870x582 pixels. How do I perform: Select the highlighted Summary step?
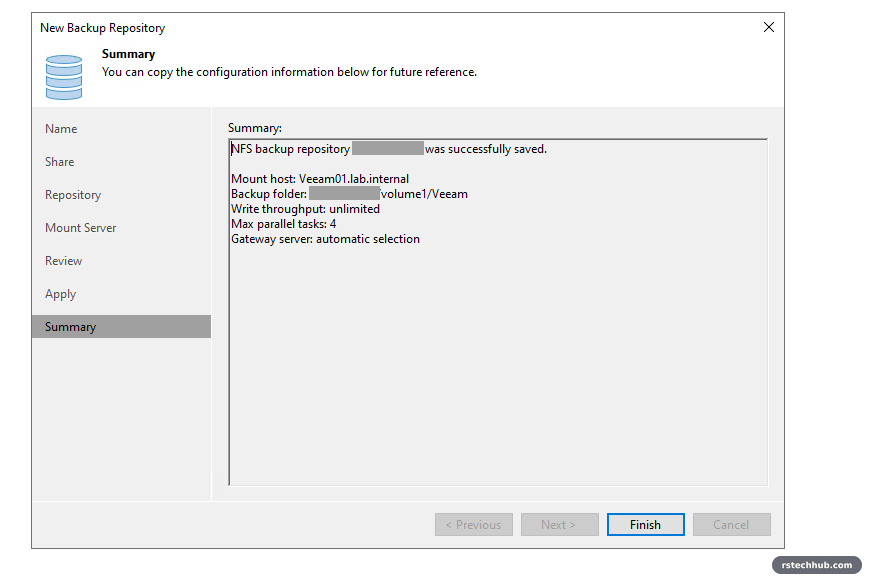(x=121, y=327)
